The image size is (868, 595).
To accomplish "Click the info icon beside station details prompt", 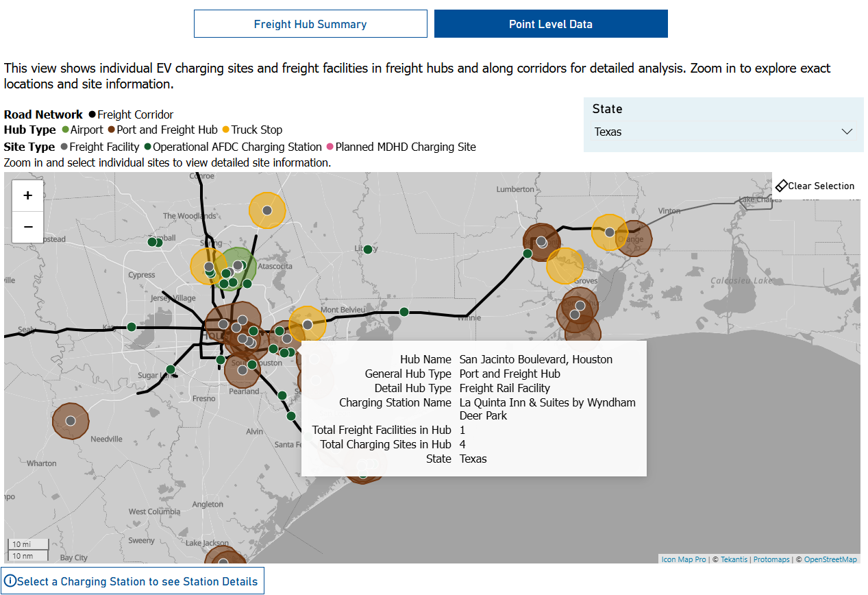I will (x=10, y=581).
